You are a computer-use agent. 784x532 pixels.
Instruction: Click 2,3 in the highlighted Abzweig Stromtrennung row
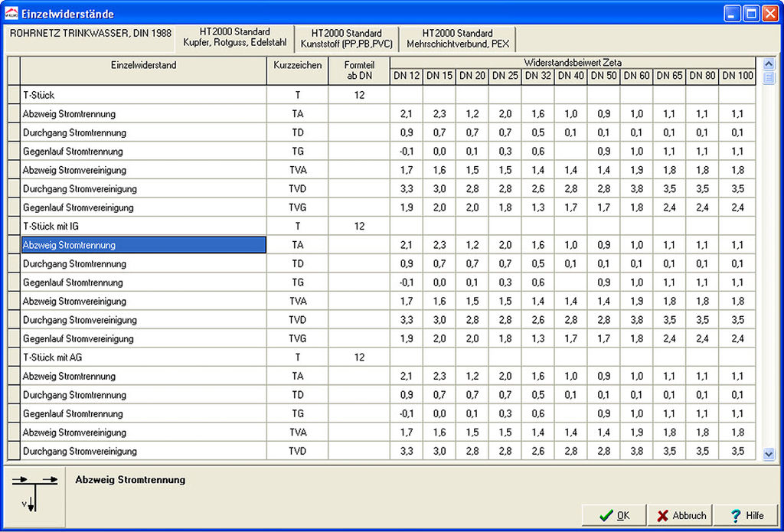pyautogui.click(x=439, y=245)
